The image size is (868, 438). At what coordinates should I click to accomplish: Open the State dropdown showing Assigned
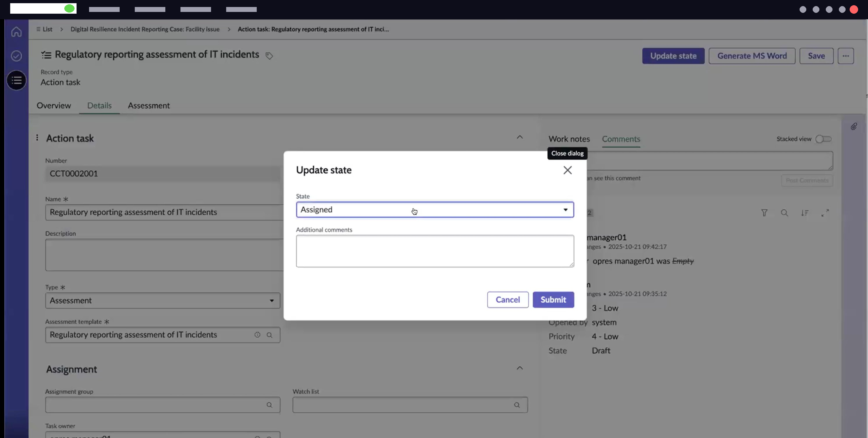click(x=435, y=210)
